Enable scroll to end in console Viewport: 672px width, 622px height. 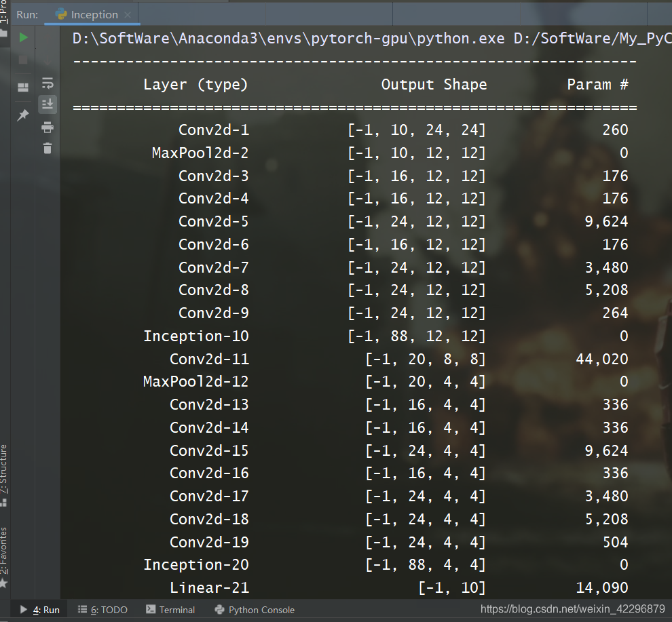pos(48,104)
